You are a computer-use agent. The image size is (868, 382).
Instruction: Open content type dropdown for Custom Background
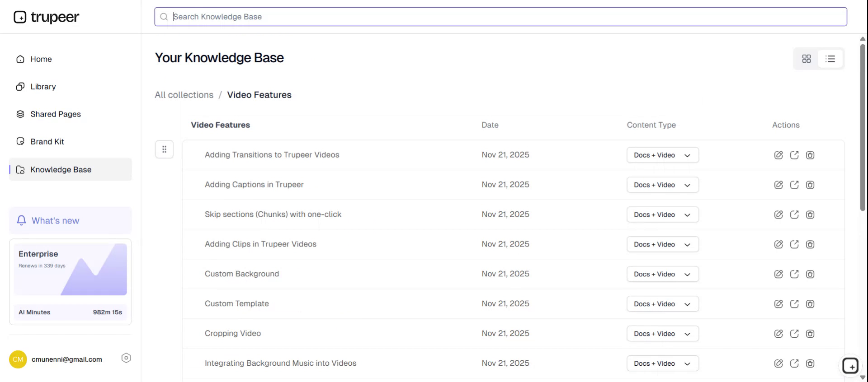663,274
